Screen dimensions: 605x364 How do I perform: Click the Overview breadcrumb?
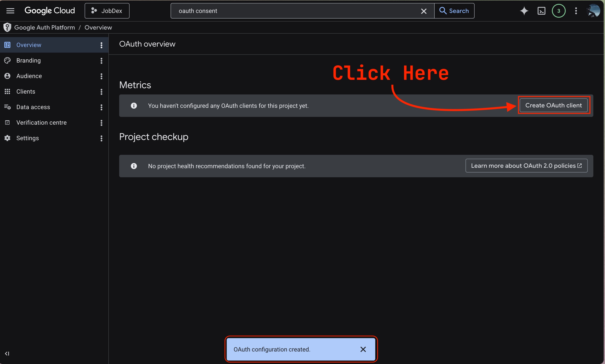(x=98, y=27)
